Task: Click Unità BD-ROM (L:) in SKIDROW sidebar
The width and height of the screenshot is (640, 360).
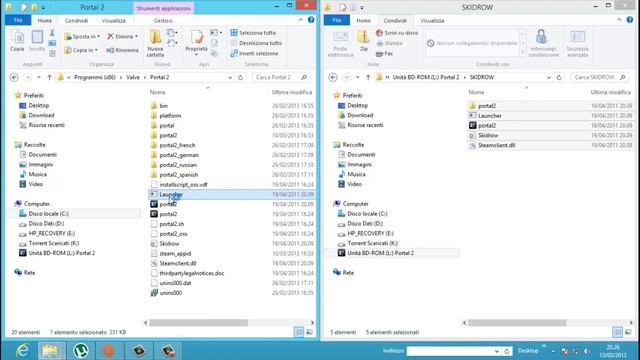Action: click(x=380, y=253)
